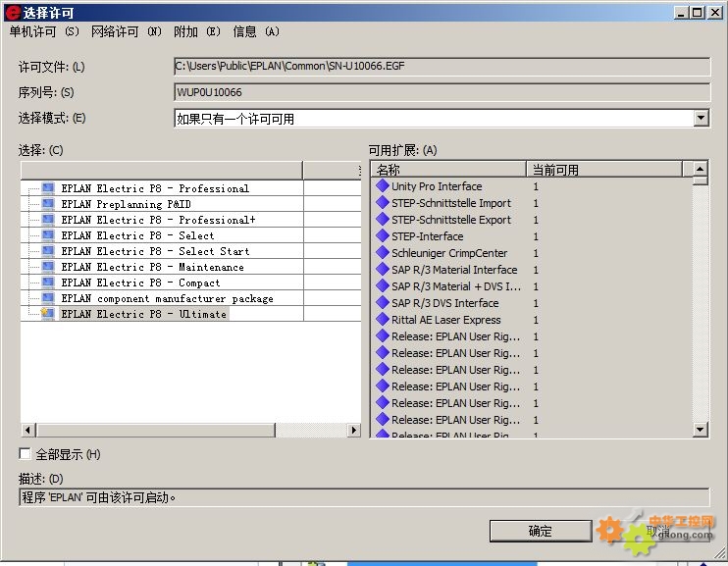
Task: Maximize the 选择许可 window
Action: click(698, 13)
